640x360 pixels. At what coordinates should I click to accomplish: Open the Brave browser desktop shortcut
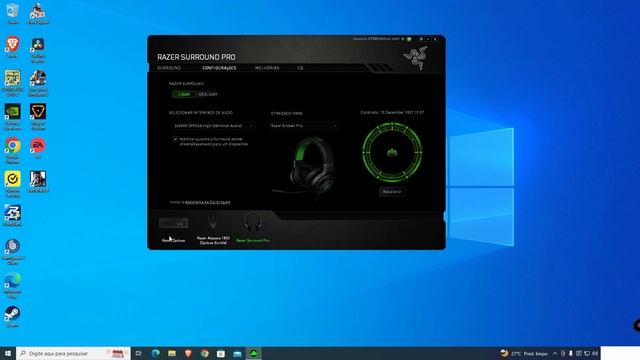pos(13,47)
